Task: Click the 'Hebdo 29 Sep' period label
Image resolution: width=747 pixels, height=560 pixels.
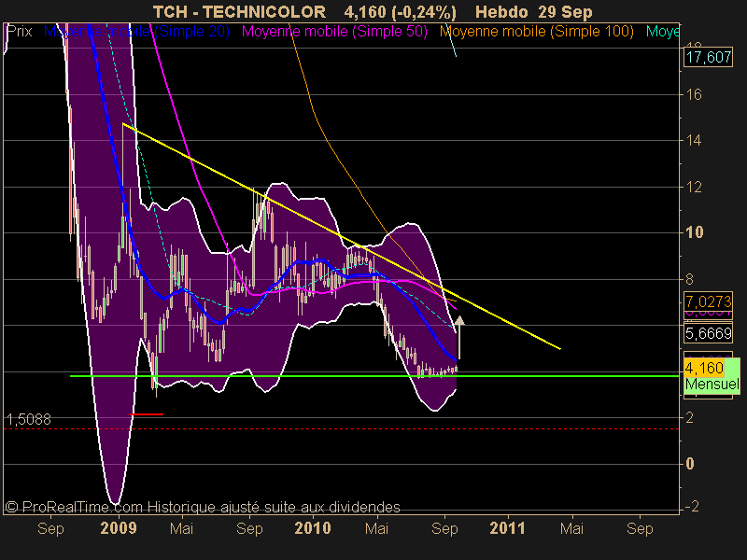Action: (x=533, y=11)
